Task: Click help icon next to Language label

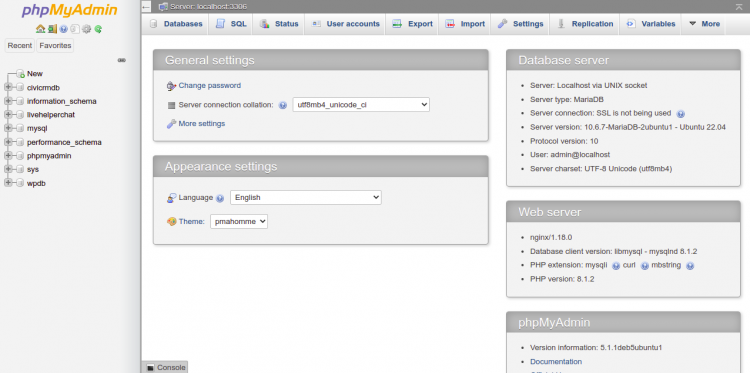Action: pyautogui.click(x=220, y=198)
